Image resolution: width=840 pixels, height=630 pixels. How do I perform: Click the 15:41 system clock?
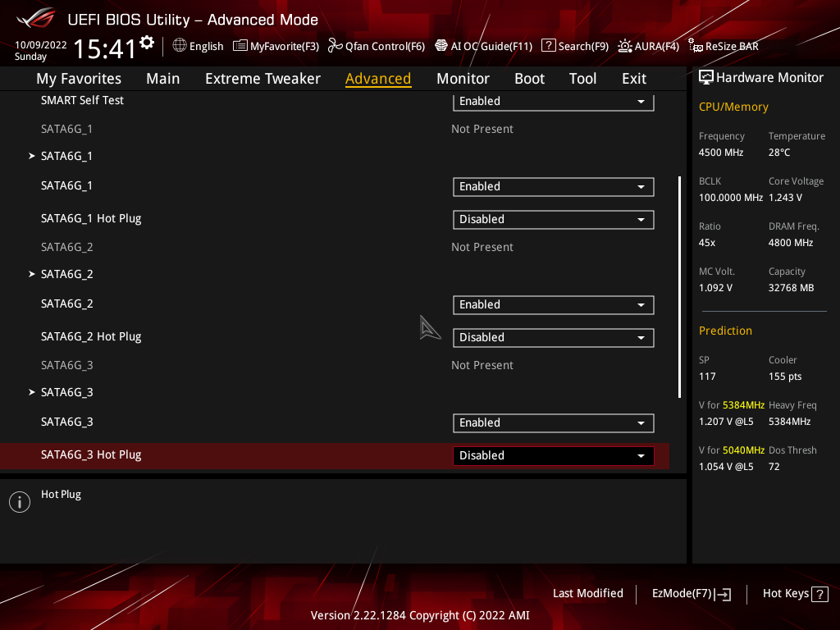104,48
